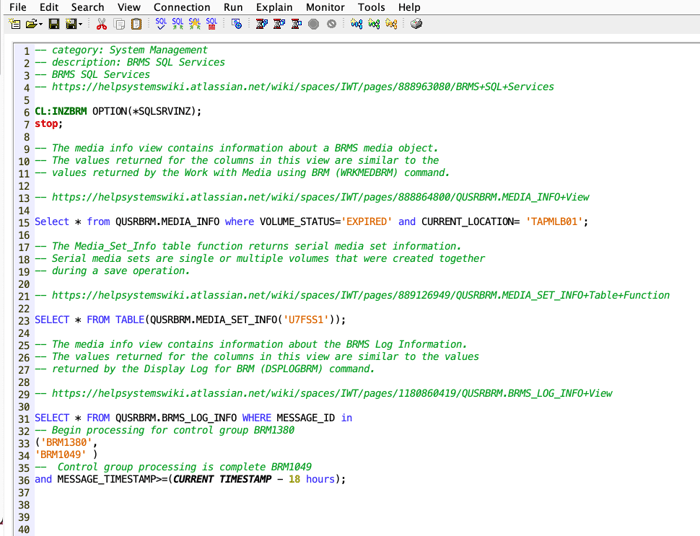Click the Copy icon in toolbar

click(119, 23)
